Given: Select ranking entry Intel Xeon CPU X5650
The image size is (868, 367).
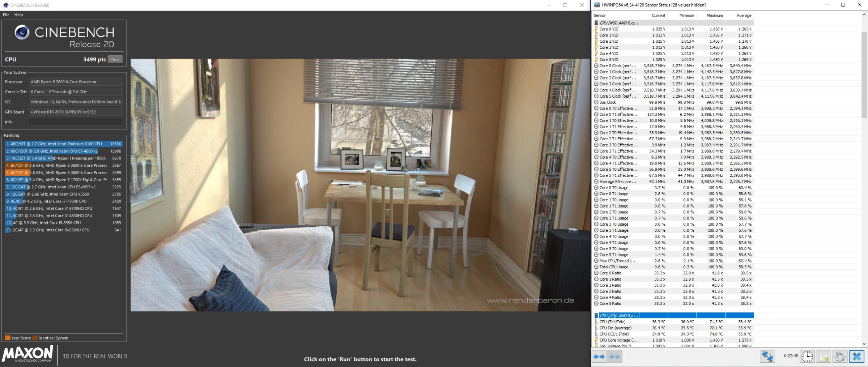Looking at the screenshot, I should point(64,194).
